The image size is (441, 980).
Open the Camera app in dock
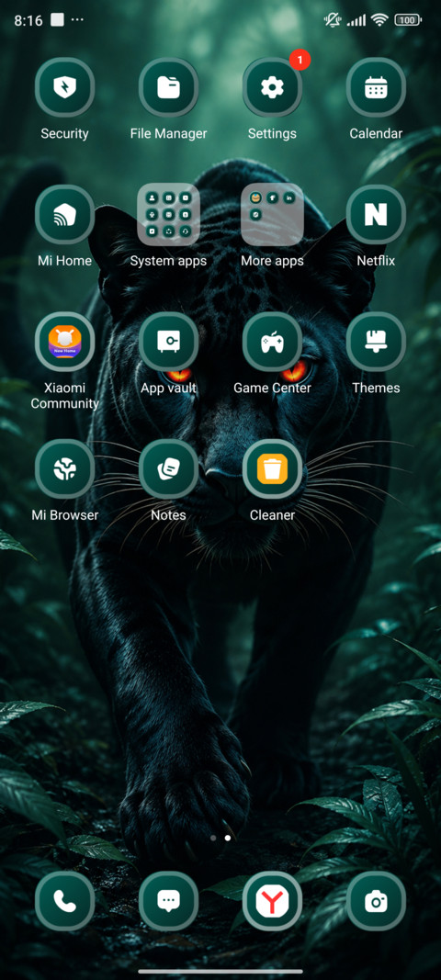pos(376,901)
